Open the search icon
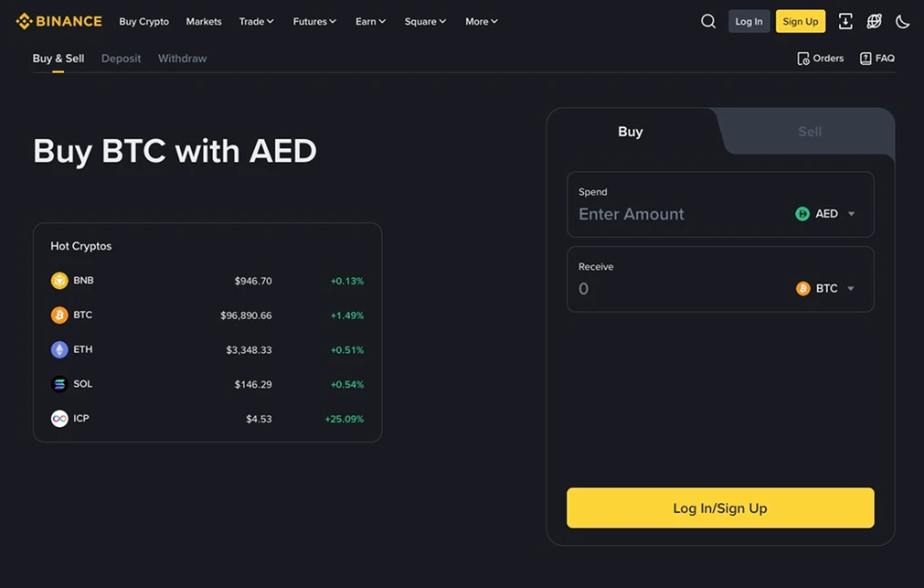This screenshot has height=588, width=924. tap(708, 20)
